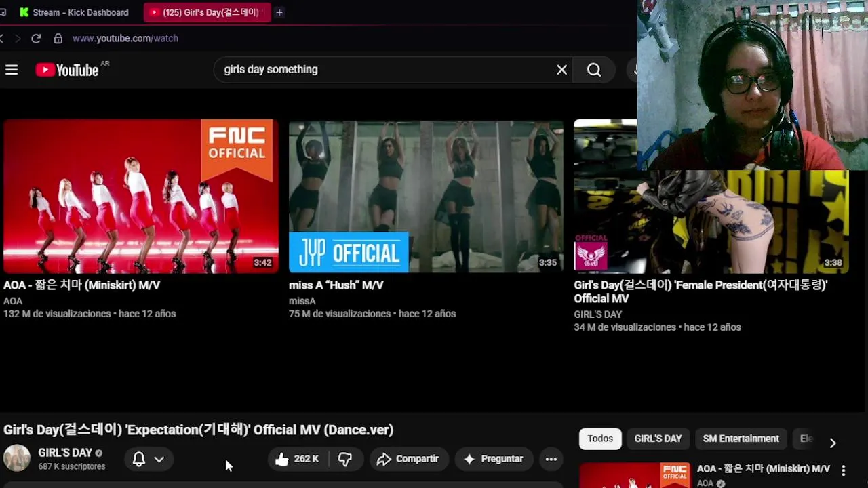
Task: Open more actions three-dot menu
Action: pyautogui.click(x=551, y=459)
